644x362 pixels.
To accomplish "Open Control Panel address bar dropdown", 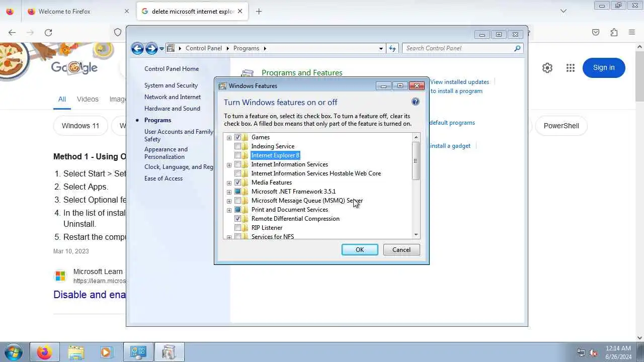I will (381, 48).
